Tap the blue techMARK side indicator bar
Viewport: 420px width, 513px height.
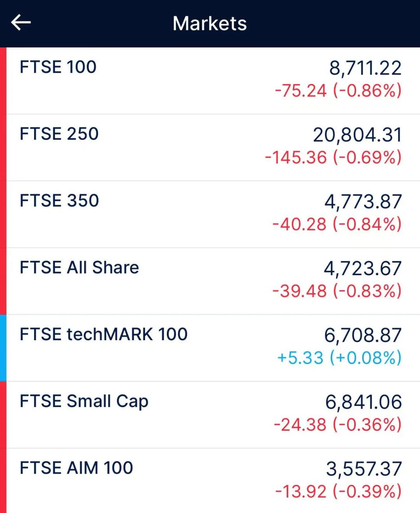click(3, 348)
